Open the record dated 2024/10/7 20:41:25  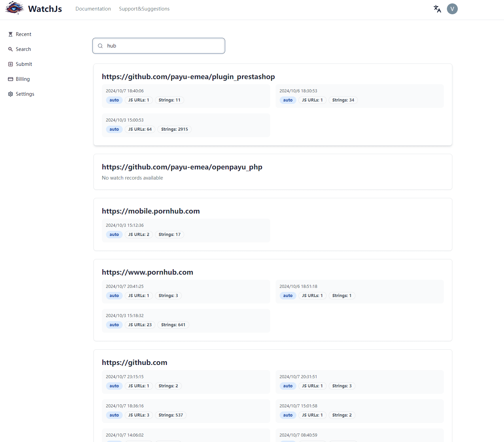point(186,292)
